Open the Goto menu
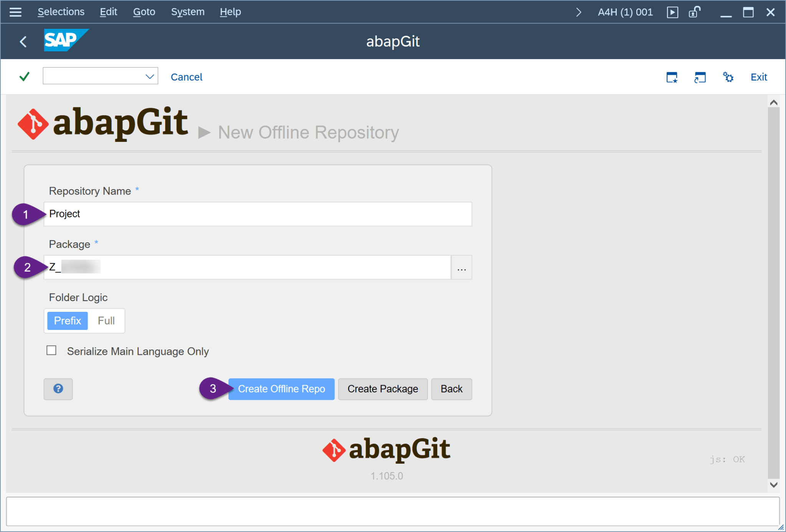This screenshot has height=532, width=786. tap(144, 12)
